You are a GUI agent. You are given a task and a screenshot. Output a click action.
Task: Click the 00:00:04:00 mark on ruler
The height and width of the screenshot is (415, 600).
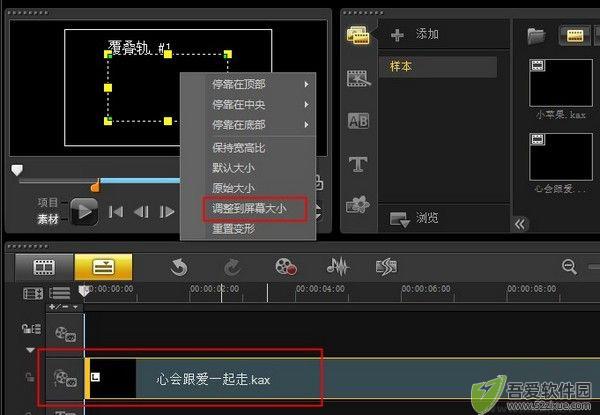[x=320, y=289]
